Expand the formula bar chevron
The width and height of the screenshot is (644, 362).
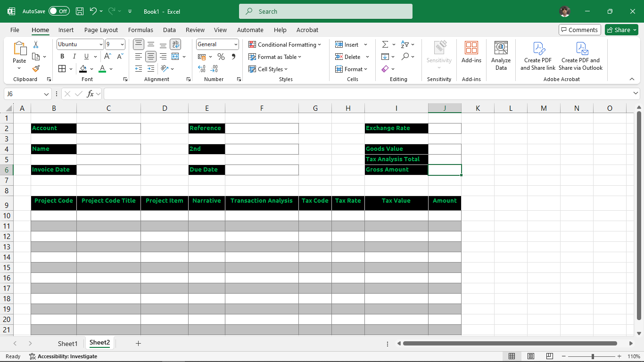636,94
